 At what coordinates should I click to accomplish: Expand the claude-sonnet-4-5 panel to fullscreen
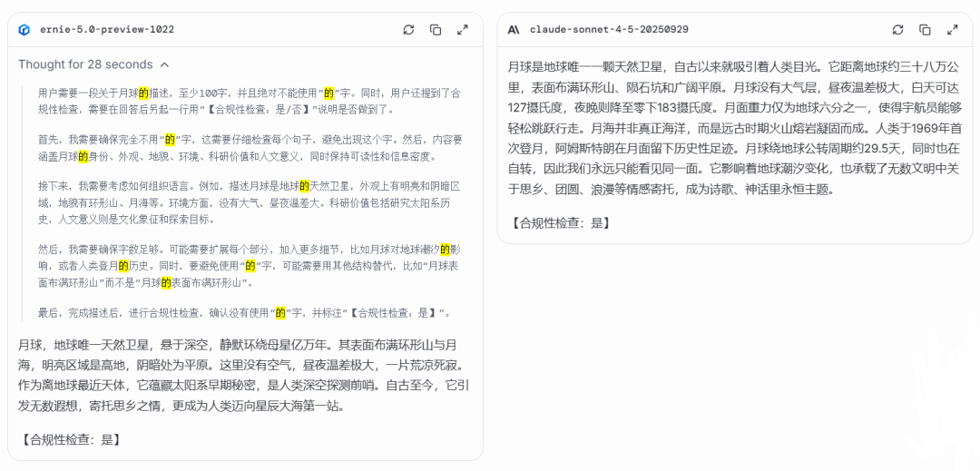tap(952, 29)
